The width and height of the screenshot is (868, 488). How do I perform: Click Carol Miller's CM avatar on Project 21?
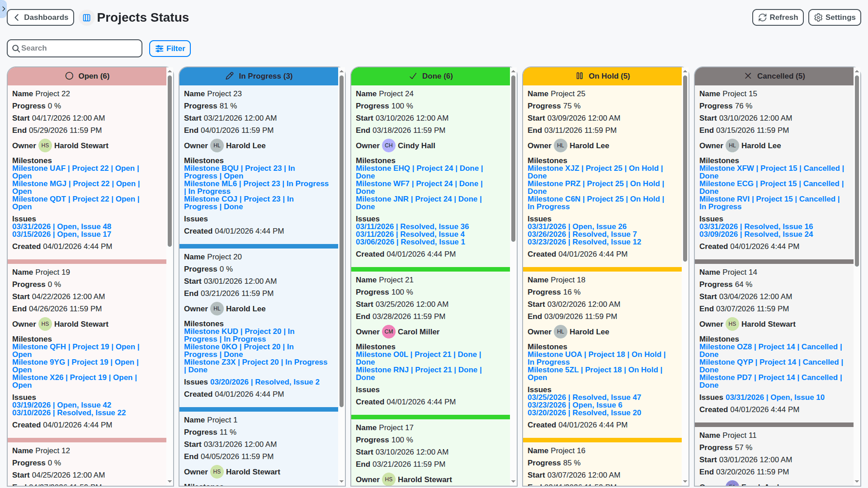click(x=388, y=332)
